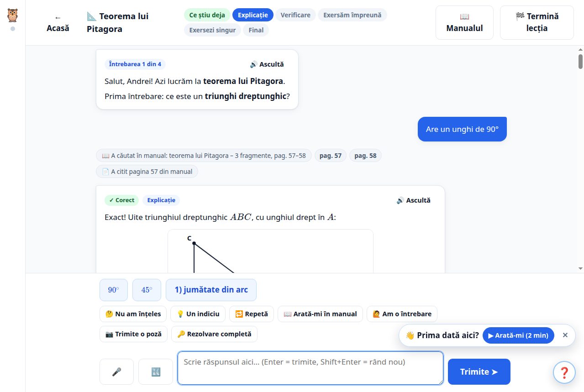Choose '1) jumătate din arc' answer
584x392 pixels.
[211, 290]
